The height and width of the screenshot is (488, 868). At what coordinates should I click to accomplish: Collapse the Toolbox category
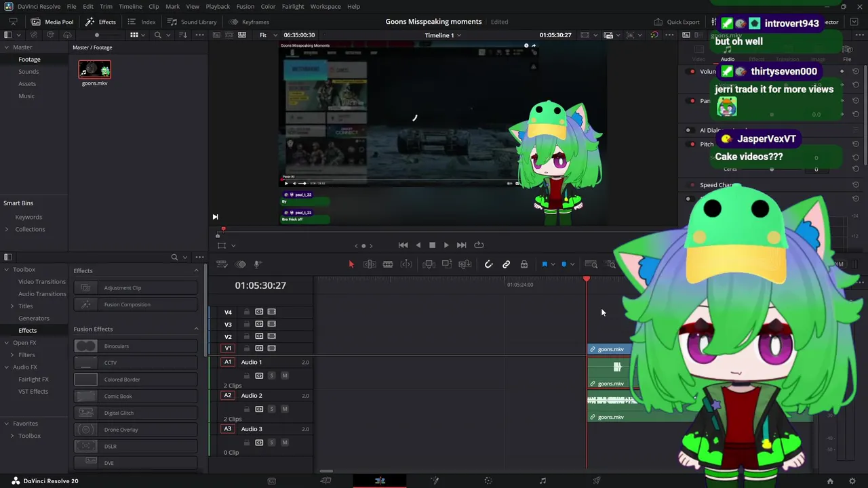(7, 269)
